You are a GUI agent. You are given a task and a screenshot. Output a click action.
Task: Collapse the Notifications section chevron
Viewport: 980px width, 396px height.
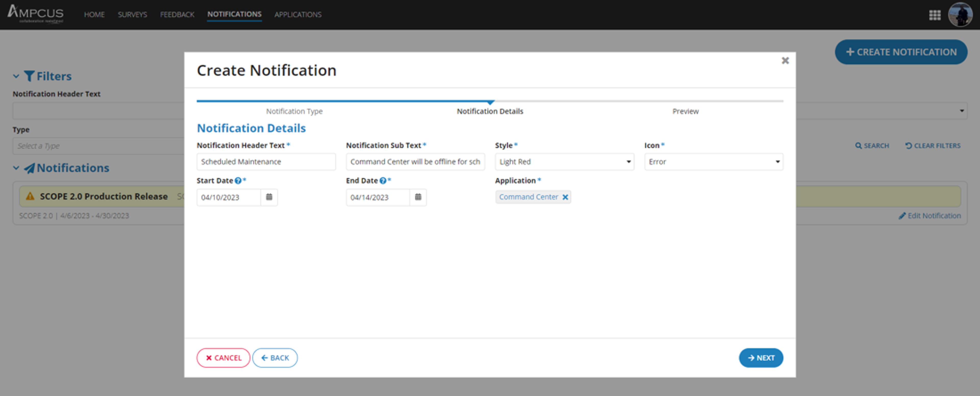pos(16,168)
